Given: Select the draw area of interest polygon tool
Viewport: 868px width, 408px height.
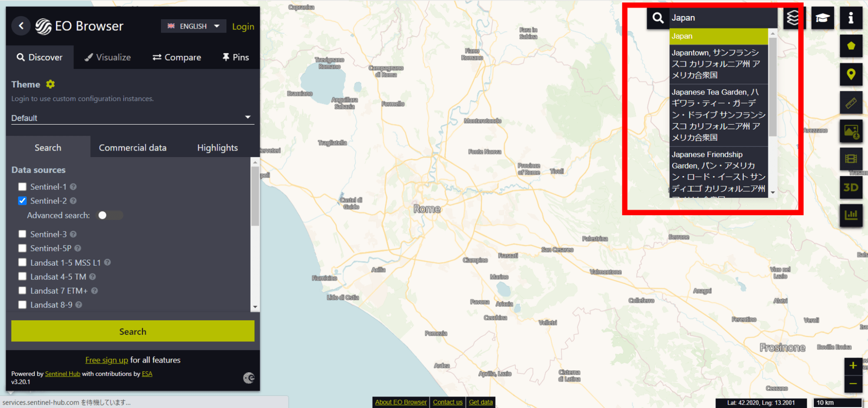Looking at the screenshot, I should 851,46.
